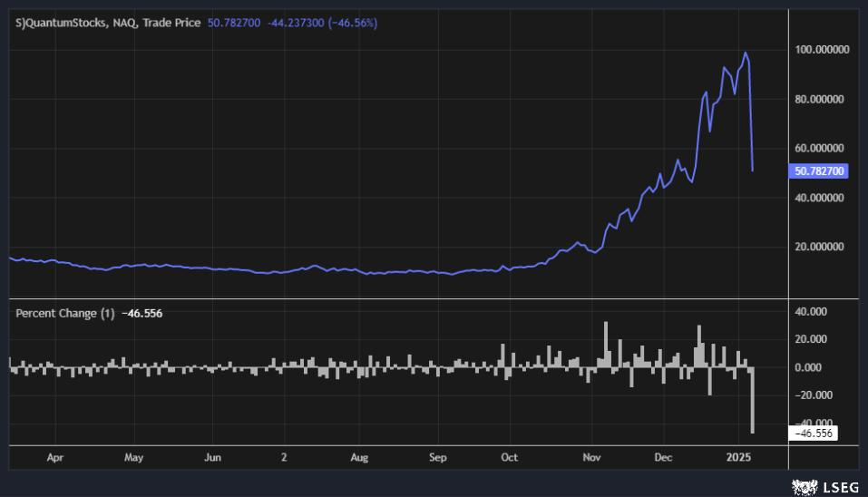Image resolution: width=868 pixels, height=497 pixels.
Task: Click the percent change (-46.56%) in header
Action: (353, 23)
